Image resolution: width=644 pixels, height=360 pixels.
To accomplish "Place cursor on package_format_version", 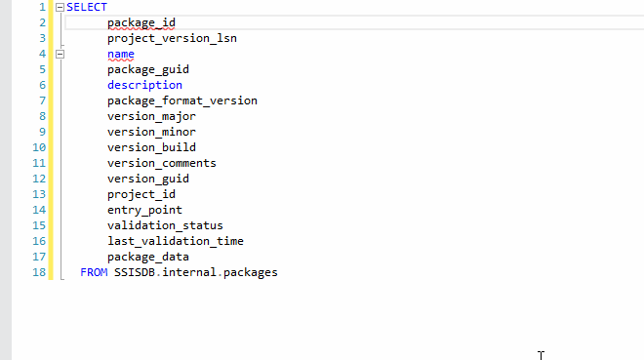I will tap(182, 101).
